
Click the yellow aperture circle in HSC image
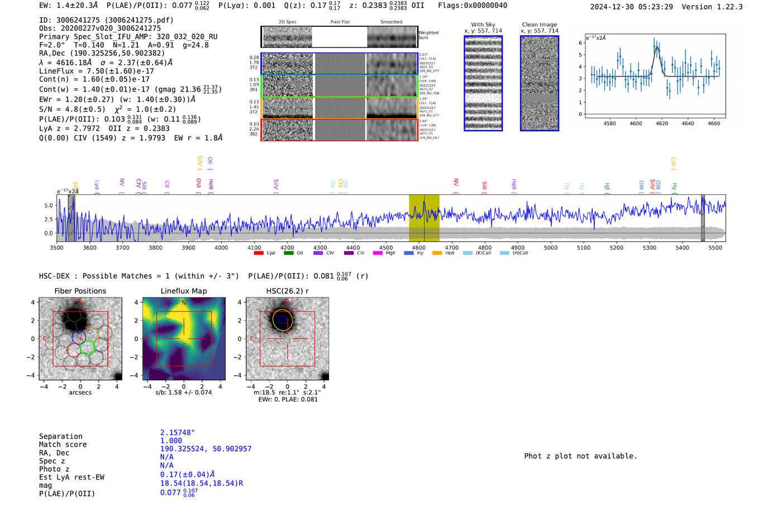click(283, 320)
